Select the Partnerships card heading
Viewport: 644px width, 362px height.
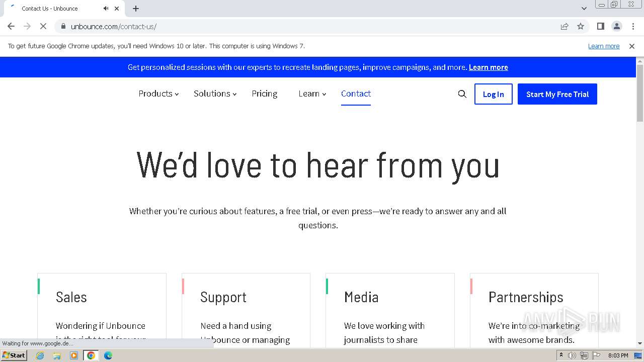[x=526, y=298]
